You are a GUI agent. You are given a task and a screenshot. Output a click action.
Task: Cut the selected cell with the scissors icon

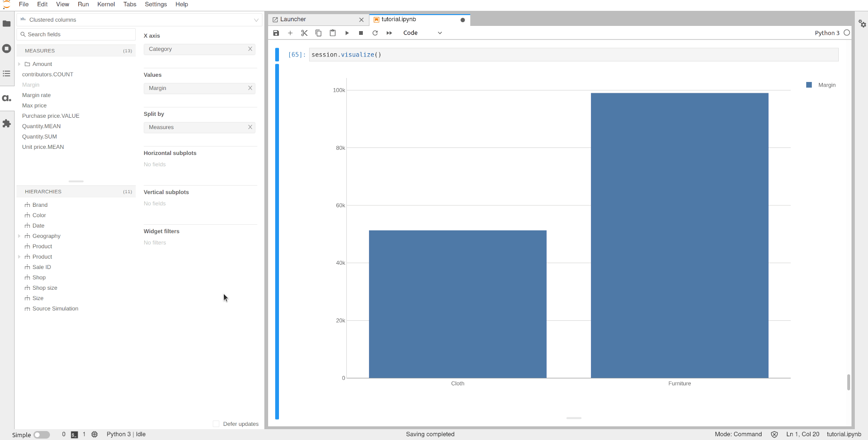pyautogui.click(x=304, y=33)
